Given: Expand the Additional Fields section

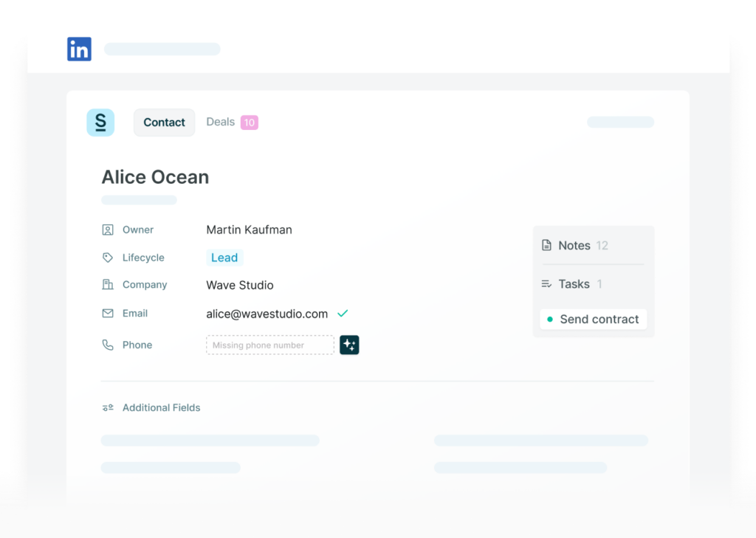Looking at the screenshot, I should tap(161, 407).
